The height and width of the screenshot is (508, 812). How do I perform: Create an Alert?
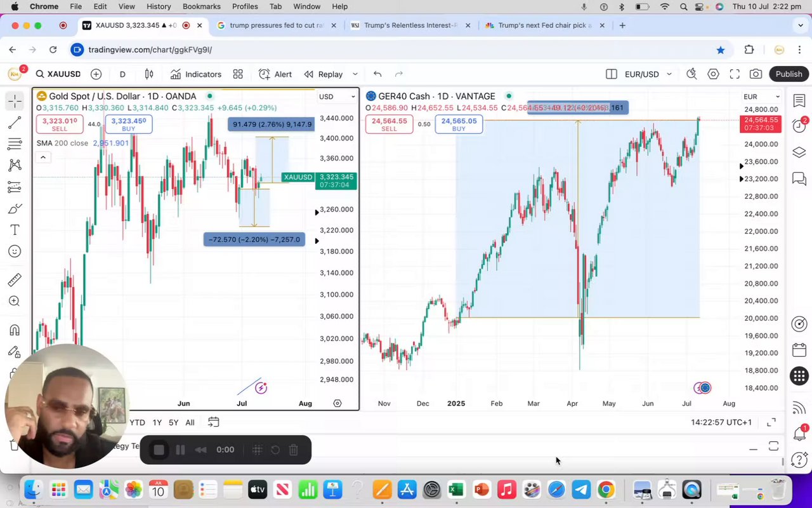click(x=275, y=74)
